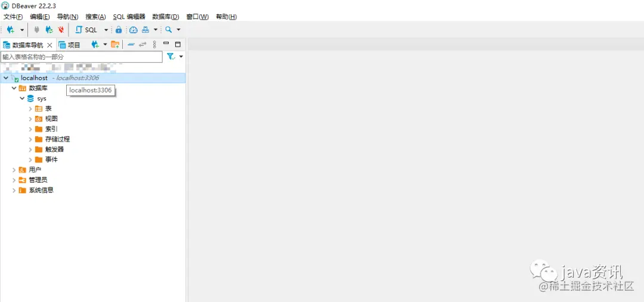644x302 pixels.
Task: Open the SQL 编辑器 menu
Action: (129, 17)
